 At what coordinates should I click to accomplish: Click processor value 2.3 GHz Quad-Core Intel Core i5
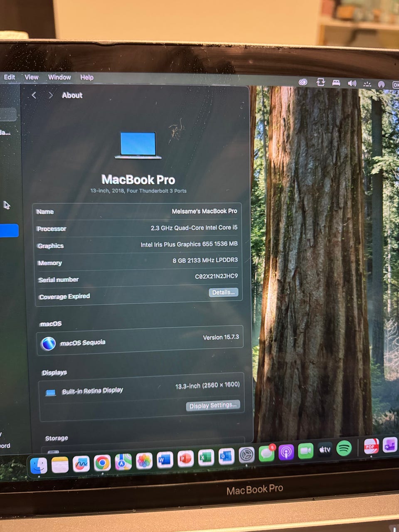point(194,228)
